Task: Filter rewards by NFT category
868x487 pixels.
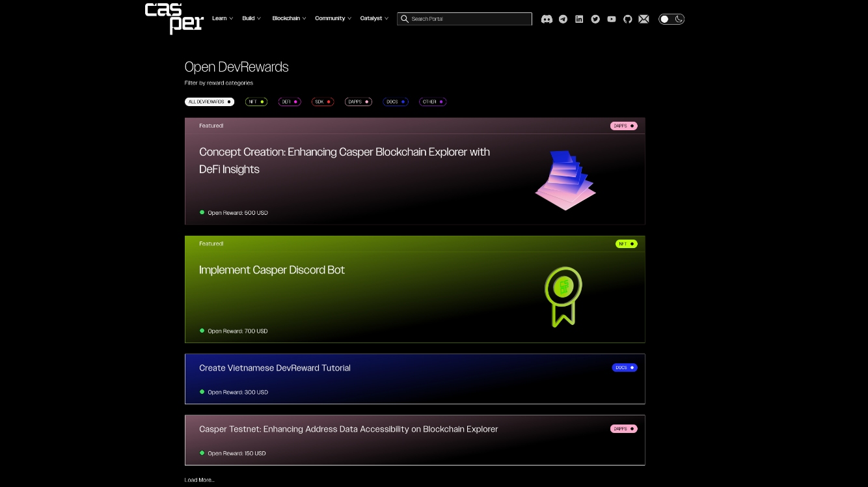Action: point(256,102)
